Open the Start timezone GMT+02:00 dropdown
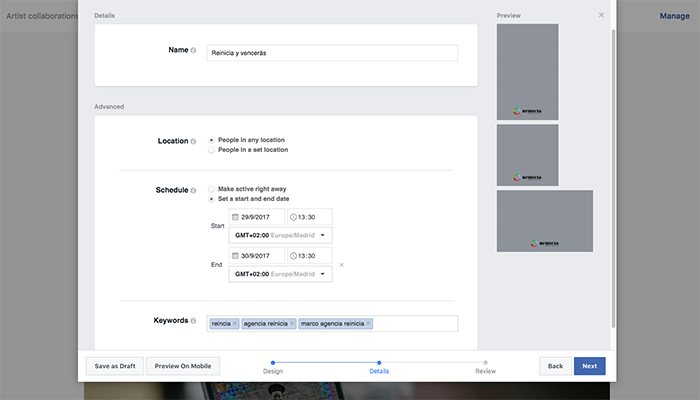 (280, 235)
